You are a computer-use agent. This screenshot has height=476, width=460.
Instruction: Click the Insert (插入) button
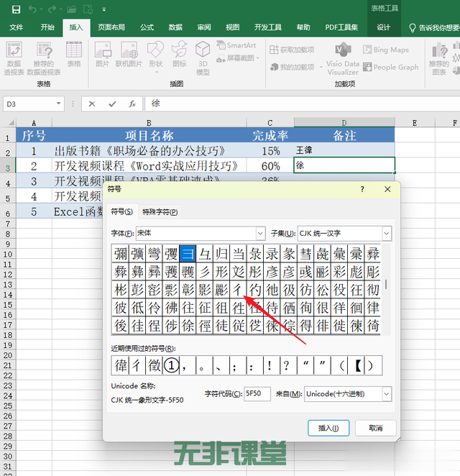click(x=328, y=428)
